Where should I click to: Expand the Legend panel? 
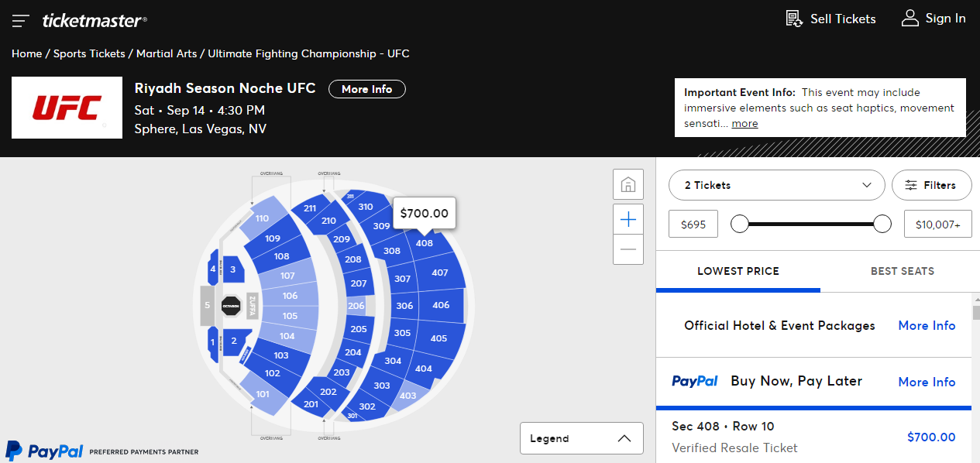click(x=581, y=438)
